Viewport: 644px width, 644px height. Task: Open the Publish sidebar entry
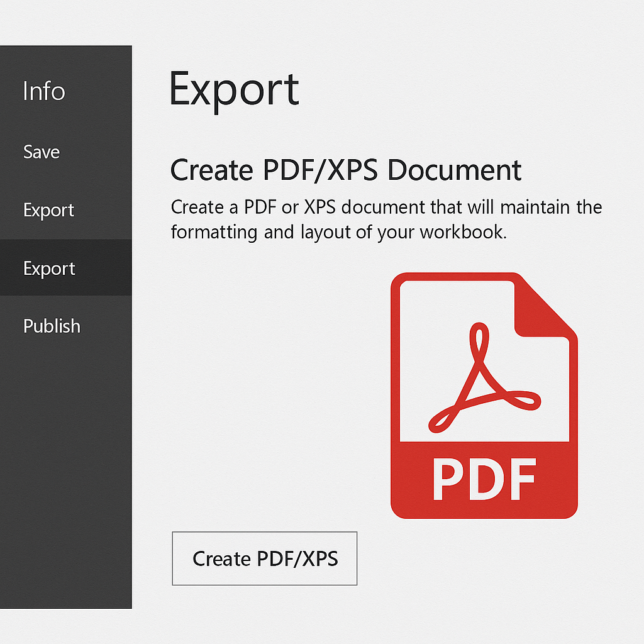(52, 326)
